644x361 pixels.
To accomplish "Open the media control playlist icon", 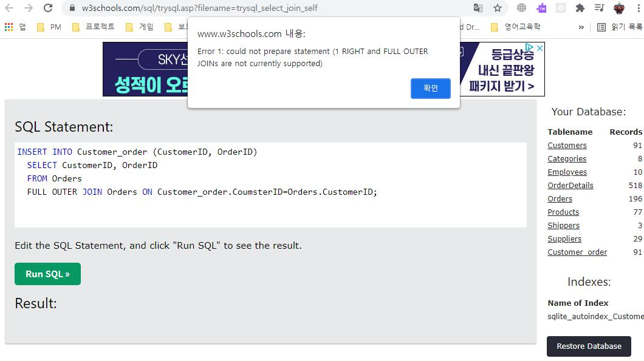I will click(599, 8).
